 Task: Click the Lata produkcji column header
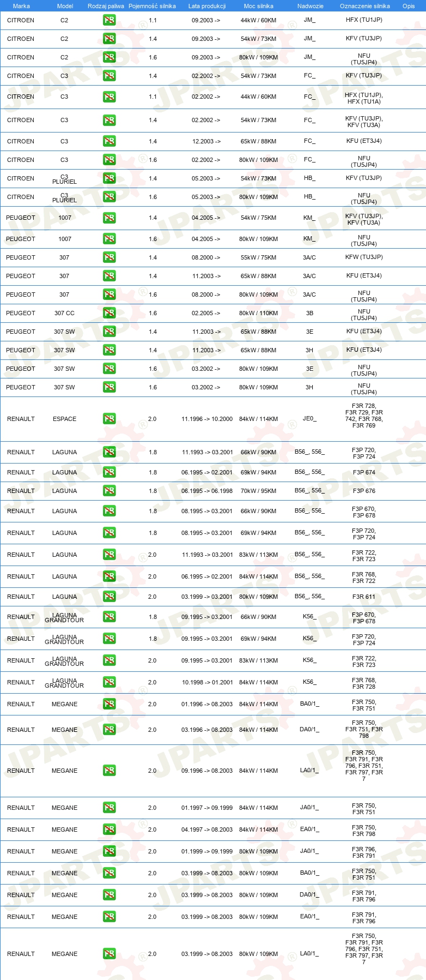point(207,6)
